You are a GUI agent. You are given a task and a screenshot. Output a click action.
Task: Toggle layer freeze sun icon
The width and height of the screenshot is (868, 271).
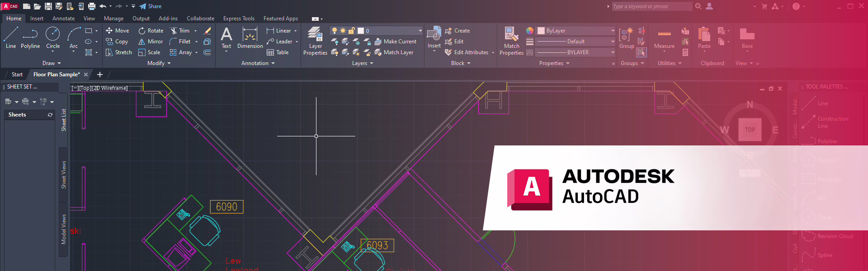click(343, 31)
